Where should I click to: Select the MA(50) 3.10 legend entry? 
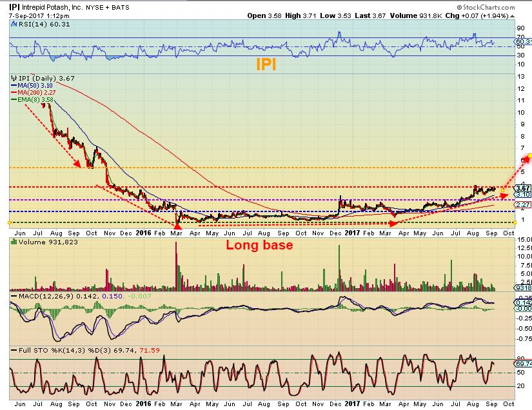pyautogui.click(x=35, y=86)
